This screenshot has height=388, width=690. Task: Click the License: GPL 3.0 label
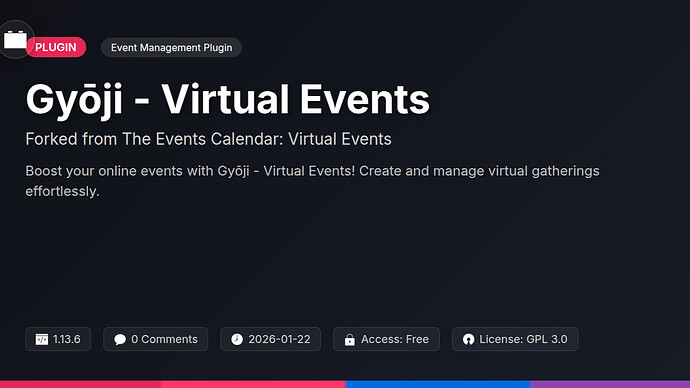pos(523,339)
